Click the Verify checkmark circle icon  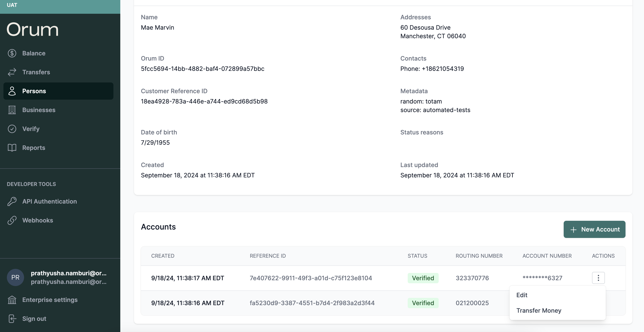click(12, 129)
